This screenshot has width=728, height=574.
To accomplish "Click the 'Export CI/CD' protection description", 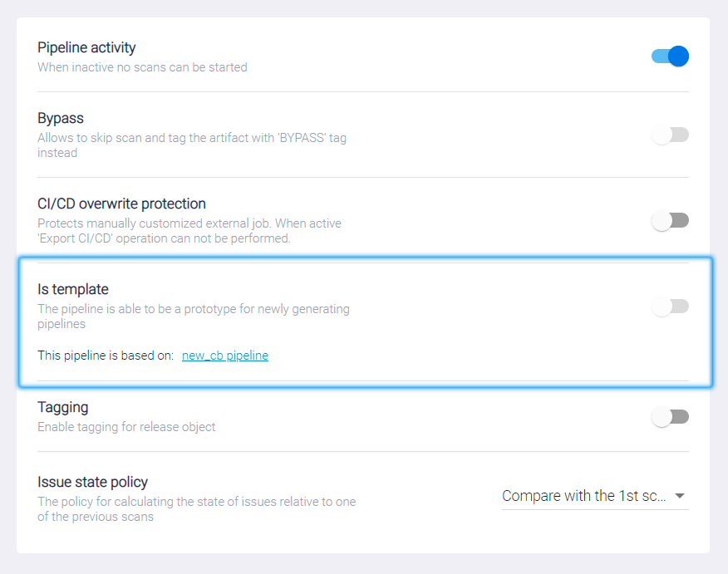I will coord(189,231).
